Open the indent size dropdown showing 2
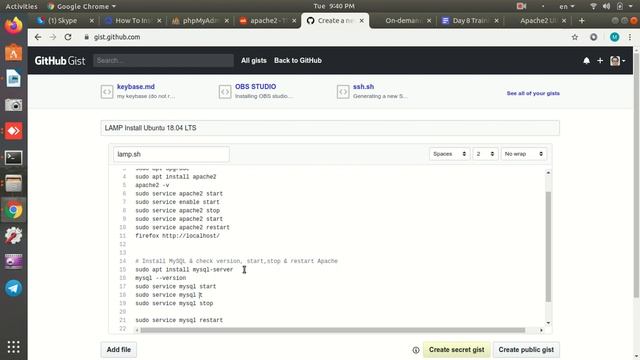Viewport: 640px width, 360px height. (x=485, y=154)
